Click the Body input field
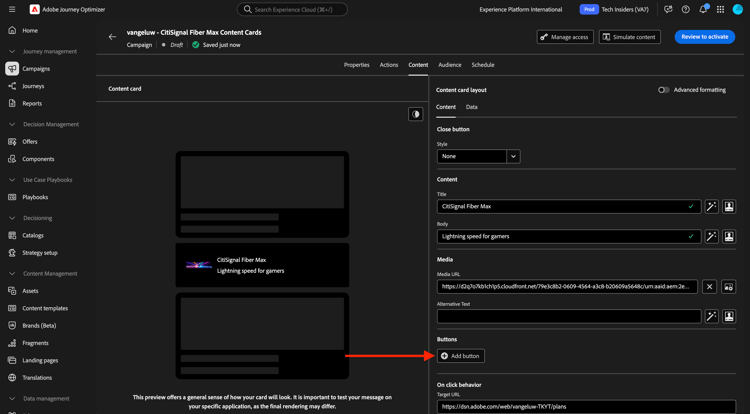The width and height of the screenshot is (750, 414). tap(569, 236)
